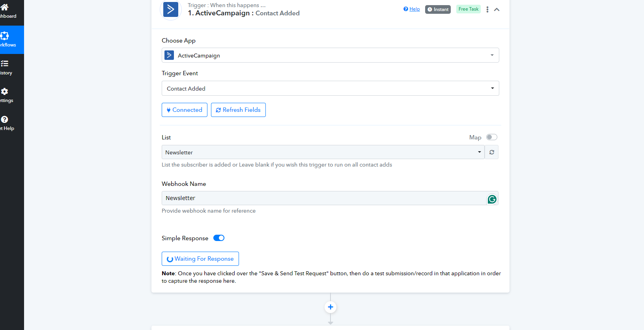644x330 pixels.
Task: Click the ActiveCampaign logo in trigger header
Action: pos(171,9)
